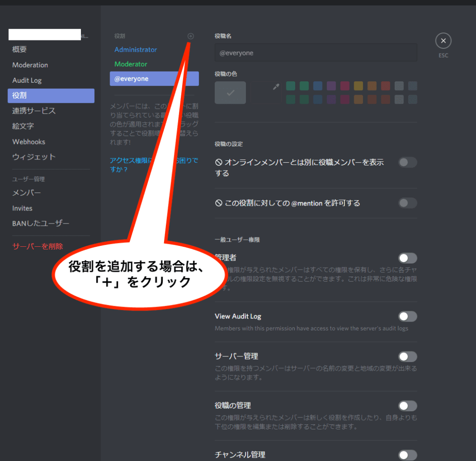This screenshot has height=461, width=476.
Task: Toggle the チャンネル管理 permission switch
Action: click(408, 454)
